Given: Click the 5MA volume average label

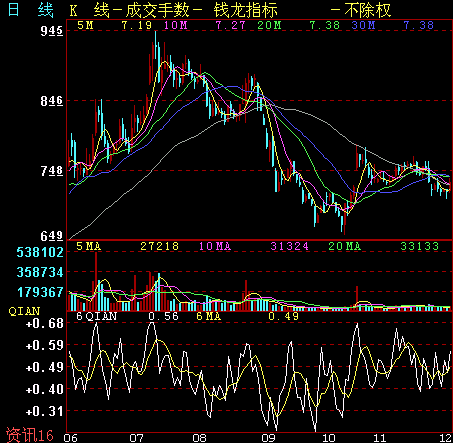Looking at the screenshot, I should (89, 246).
